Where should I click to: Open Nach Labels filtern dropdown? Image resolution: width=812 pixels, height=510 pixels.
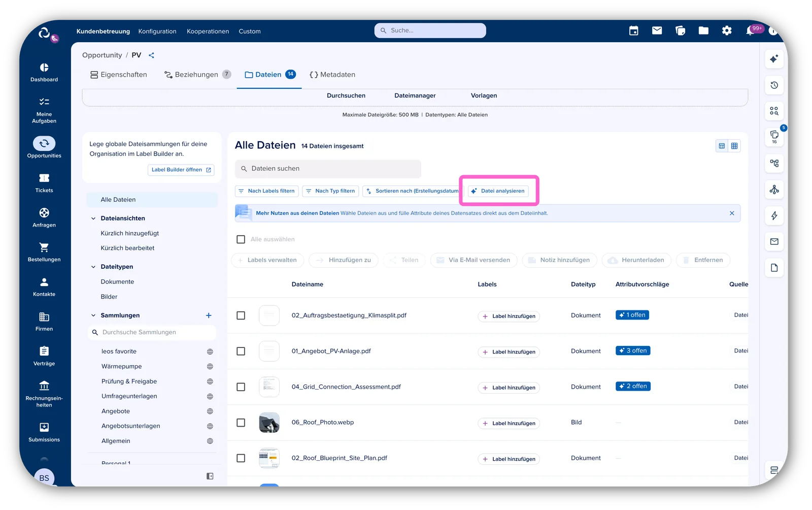(x=266, y=191)
